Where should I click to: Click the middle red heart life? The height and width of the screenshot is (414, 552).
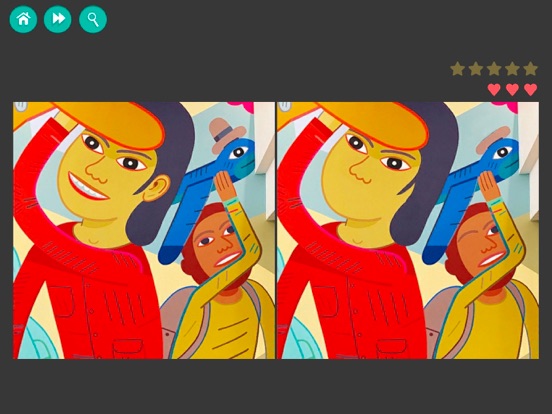pyautogui.click(x=512, y=89)
